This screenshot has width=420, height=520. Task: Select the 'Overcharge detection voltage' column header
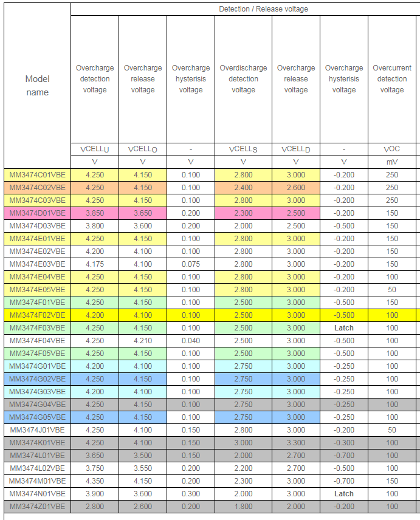[95, 79]
